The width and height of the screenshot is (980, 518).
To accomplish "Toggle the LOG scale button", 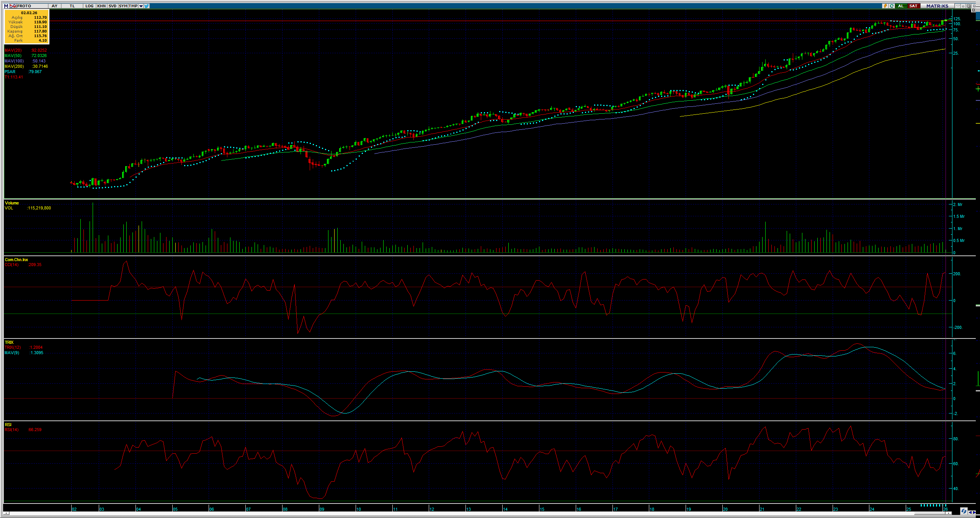I will 89,6.
